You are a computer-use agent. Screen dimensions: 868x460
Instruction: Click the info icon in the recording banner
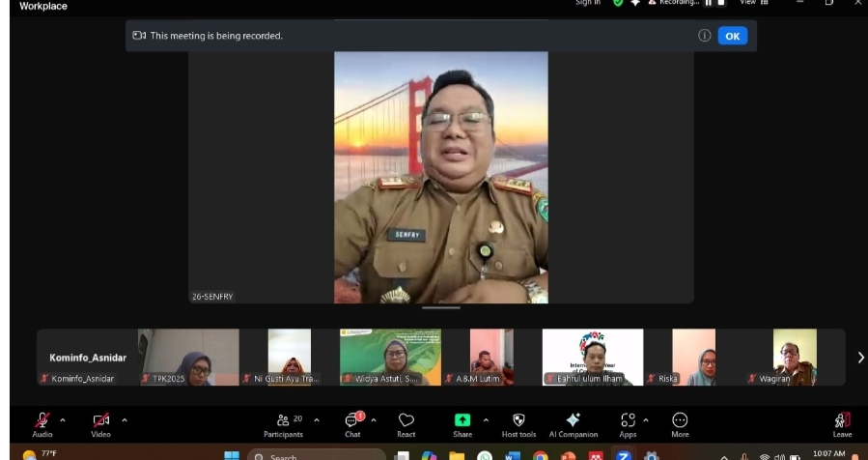coord(705,36)
